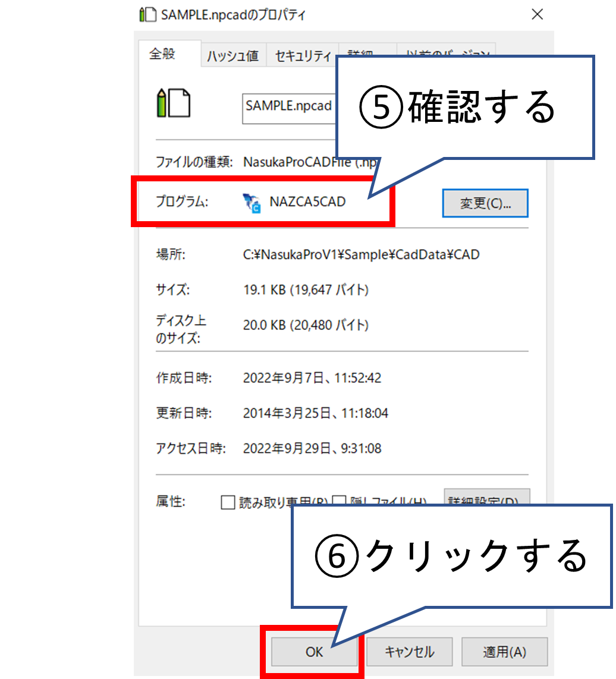Click the SAMPLE.npcad file name field
The image size is (616, 679).
coord(290,108)
